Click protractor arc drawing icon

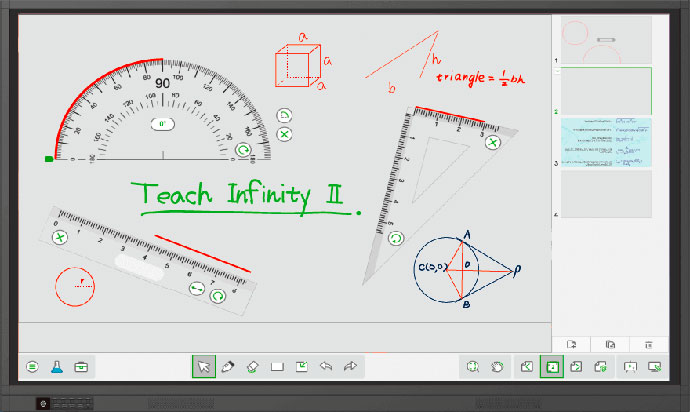(x=284, y=116)
